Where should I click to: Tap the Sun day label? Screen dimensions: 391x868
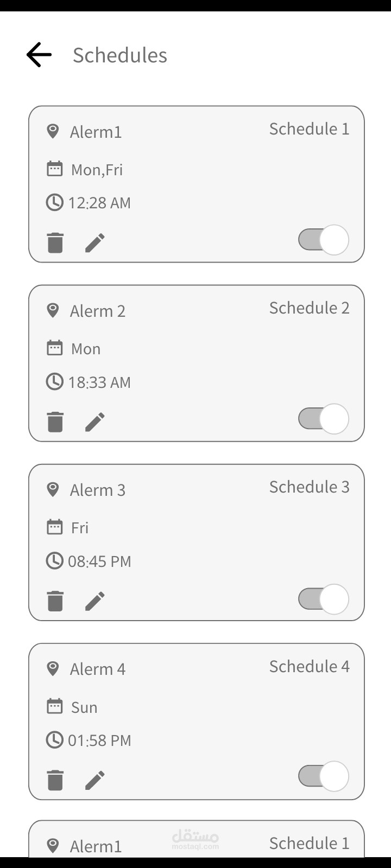tap(84, 707)
